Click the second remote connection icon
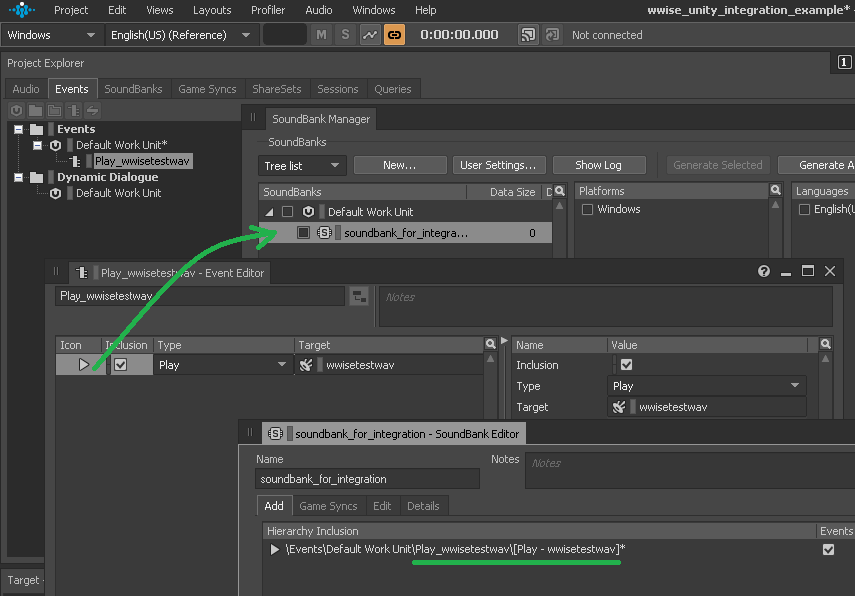Screen dimensions: 855x596 (x=552, y=35)
